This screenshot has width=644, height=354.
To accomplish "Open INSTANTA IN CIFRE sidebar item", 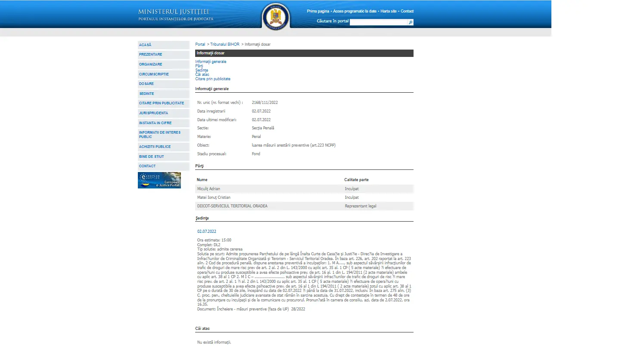I will (163, 123).
